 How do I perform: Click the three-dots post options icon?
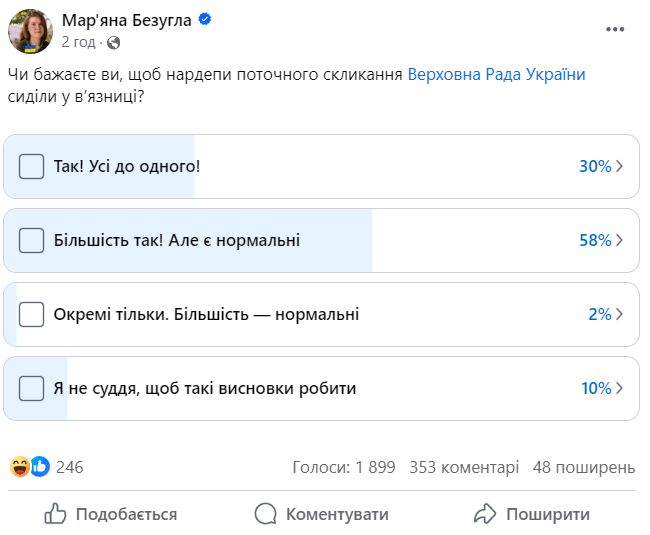coord(614,30)
